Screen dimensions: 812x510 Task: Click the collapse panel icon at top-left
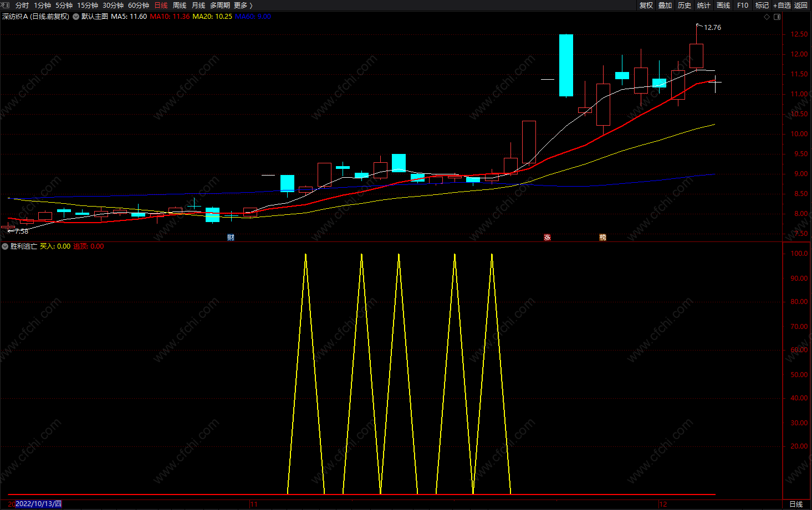(x=6, y=5)
